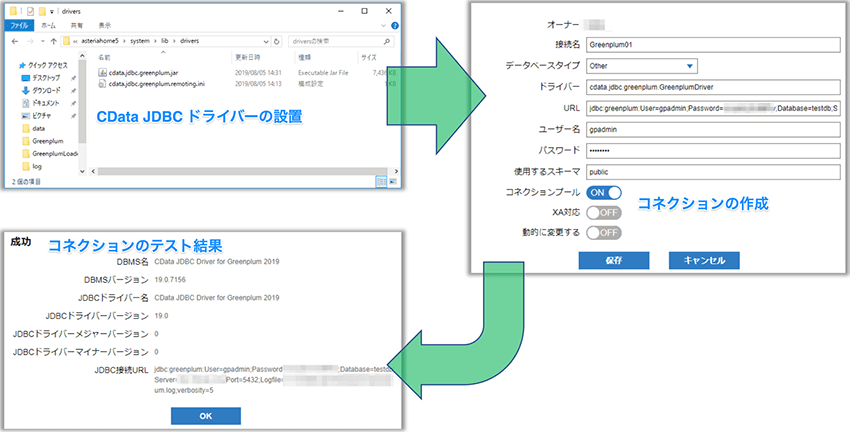
Task: Select the cdata.jdbc.greenplum.jar file icon
Action: tap(102, 72)
